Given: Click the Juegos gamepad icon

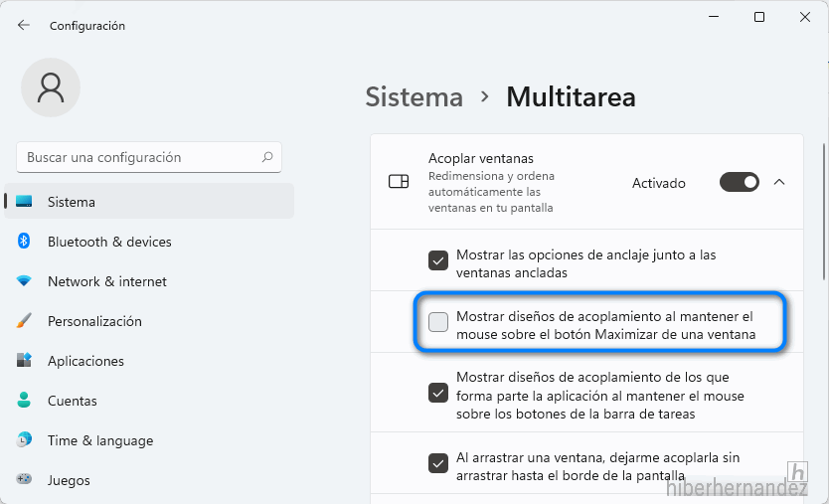Looking at the screenshot, I should [24, 479].
